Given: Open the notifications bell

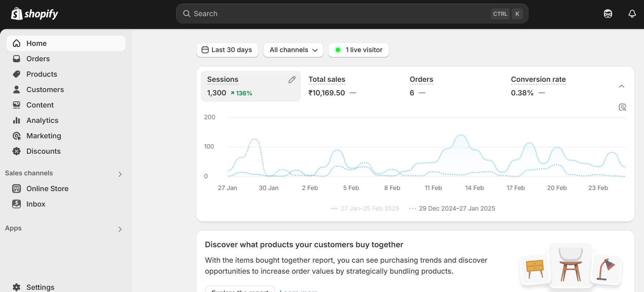Looking at the screenshot, I should (632, 14).
